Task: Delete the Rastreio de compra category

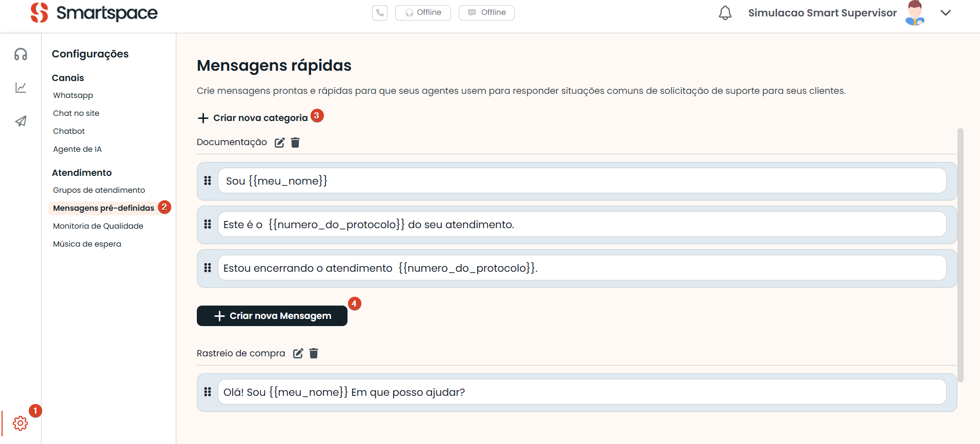Action: pos(314,353)
